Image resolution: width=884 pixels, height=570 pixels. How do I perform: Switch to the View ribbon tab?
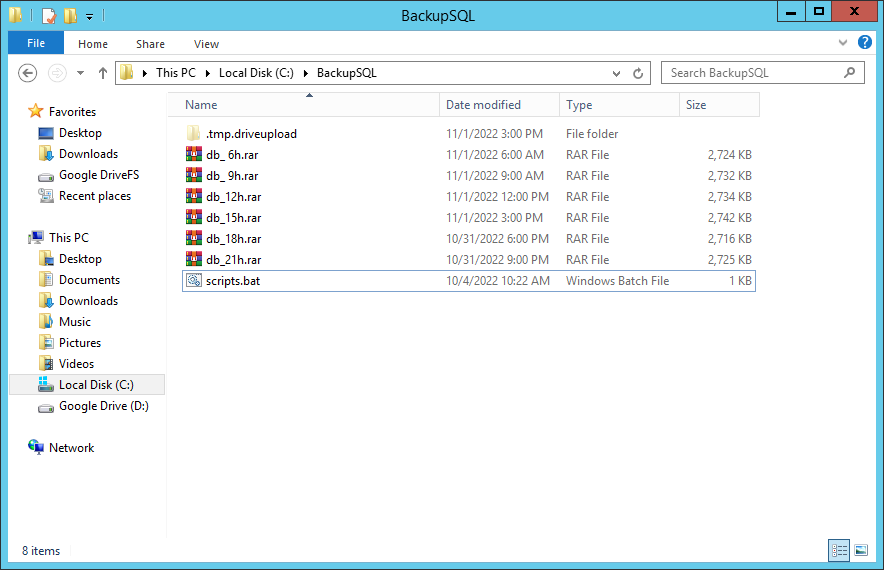pyautogui.click(x=206, y=44)
